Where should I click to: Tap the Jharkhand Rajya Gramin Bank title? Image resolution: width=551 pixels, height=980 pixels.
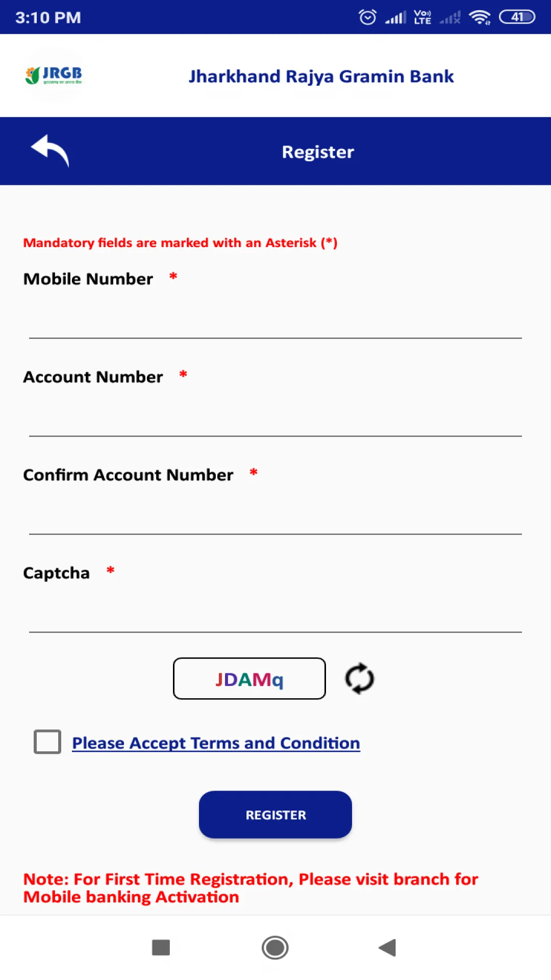pos(321,77)
